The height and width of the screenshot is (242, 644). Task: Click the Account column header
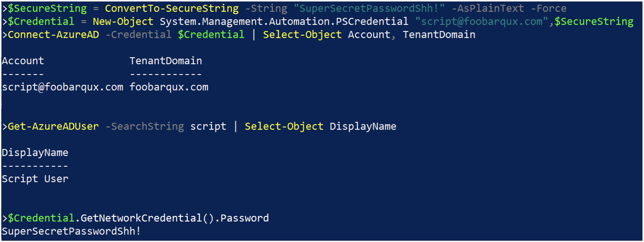coord(23,61)
